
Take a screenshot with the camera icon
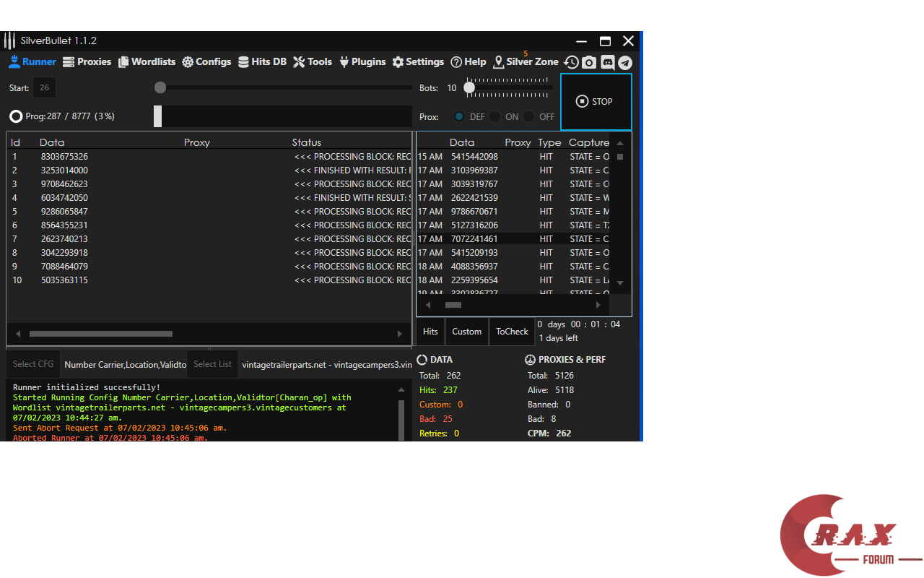click(x=589, y=62)
